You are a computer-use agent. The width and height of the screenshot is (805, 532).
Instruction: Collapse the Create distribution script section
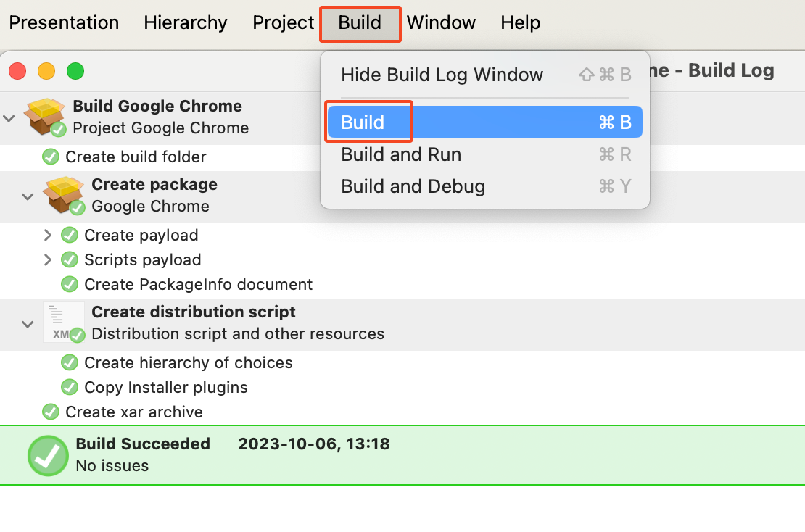click(x=28, y=323)
